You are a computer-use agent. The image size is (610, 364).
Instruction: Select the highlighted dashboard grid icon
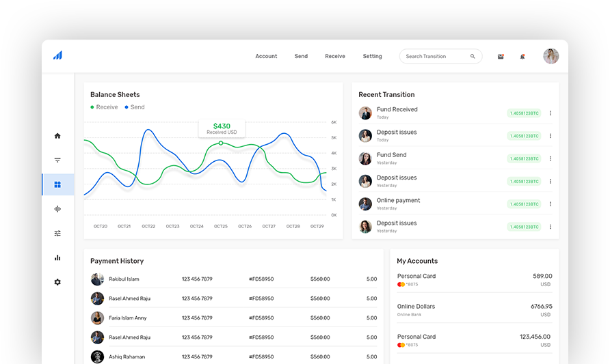click(57, 184)
